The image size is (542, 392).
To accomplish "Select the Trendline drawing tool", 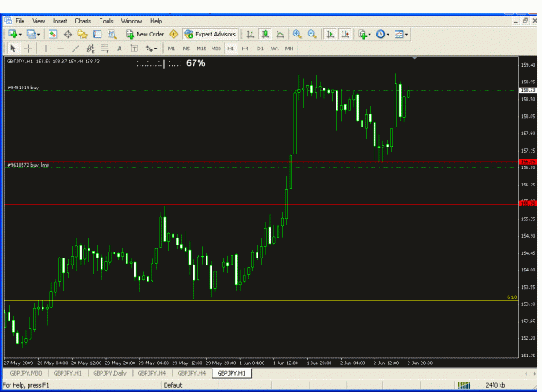I will point(75,49).
